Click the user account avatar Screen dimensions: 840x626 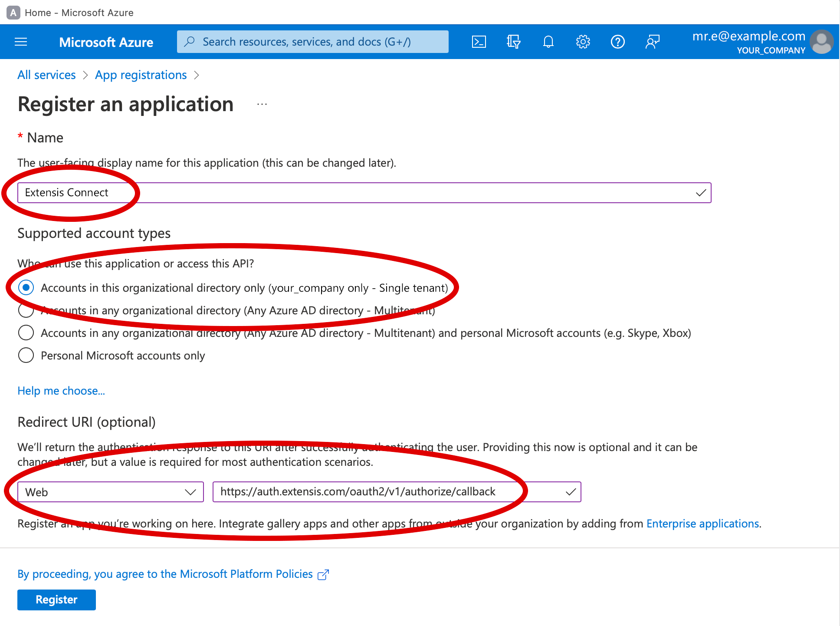[x=821, y=42]
